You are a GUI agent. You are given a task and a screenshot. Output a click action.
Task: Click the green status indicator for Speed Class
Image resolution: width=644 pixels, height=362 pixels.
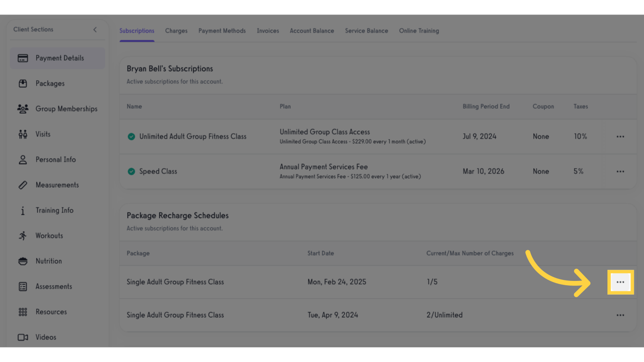pyautogui.click(x=132, y=171)
